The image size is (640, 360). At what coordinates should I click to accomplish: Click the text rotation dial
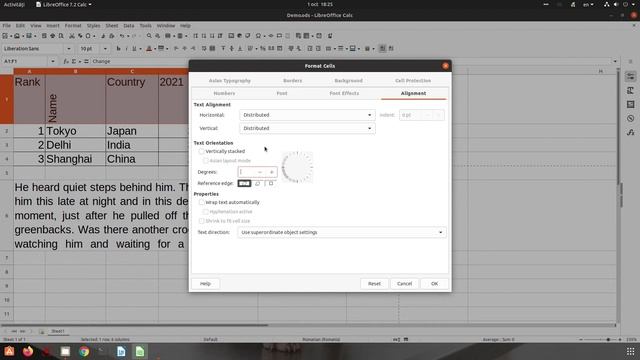click(297, 167)
